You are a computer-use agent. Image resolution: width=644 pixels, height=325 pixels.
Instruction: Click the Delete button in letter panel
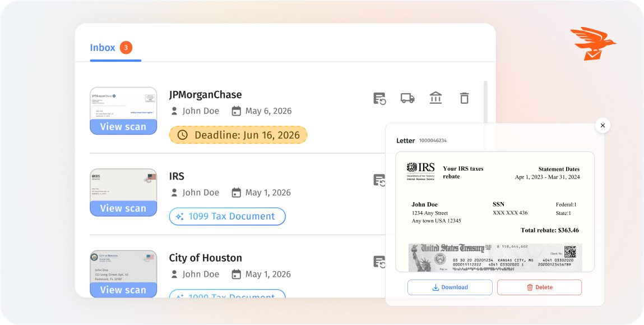(x=539, y=287)
